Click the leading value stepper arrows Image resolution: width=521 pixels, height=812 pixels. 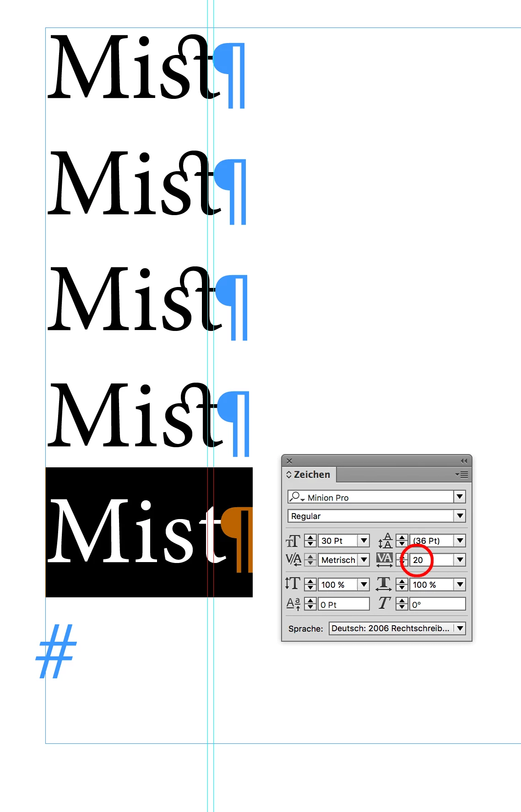tap(402, 541)
